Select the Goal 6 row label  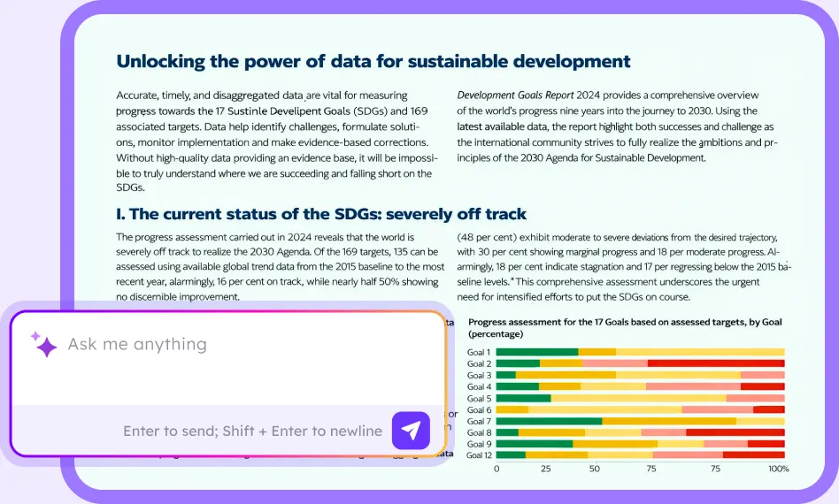pos(479,409)
